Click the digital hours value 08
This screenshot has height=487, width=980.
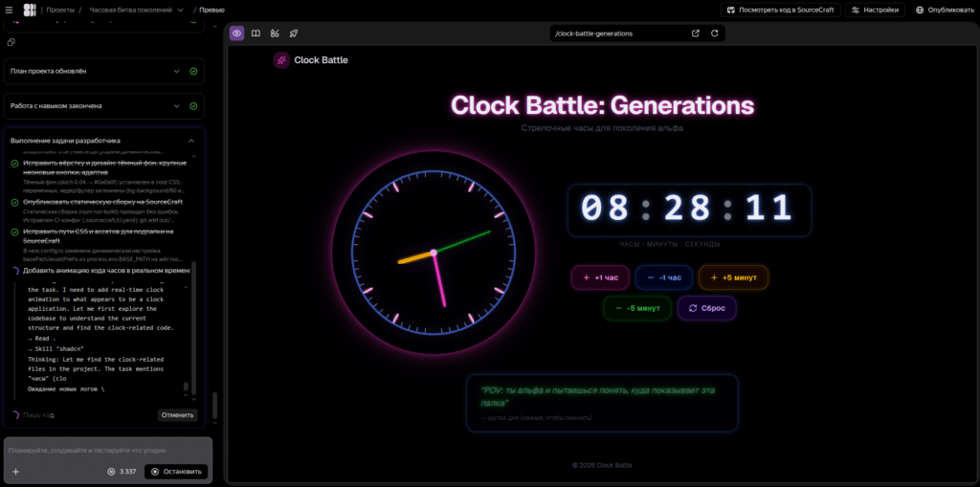[x=605, y=209]
